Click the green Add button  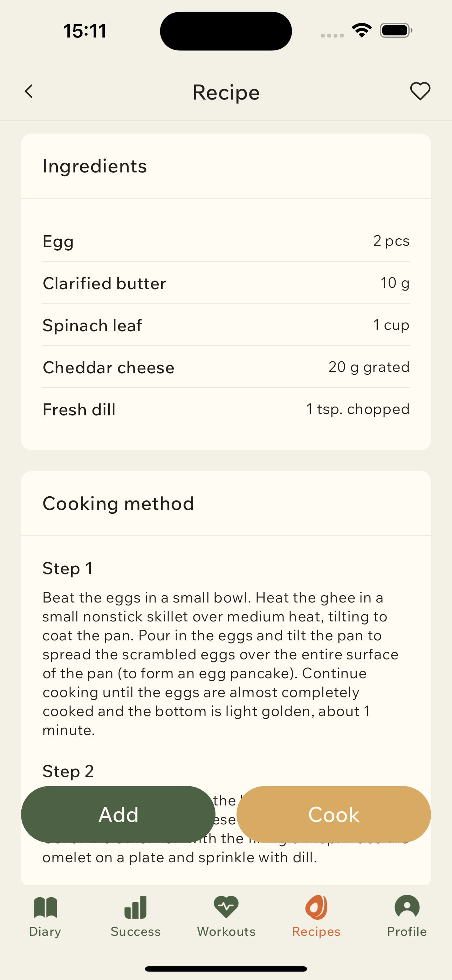point(118,815)
